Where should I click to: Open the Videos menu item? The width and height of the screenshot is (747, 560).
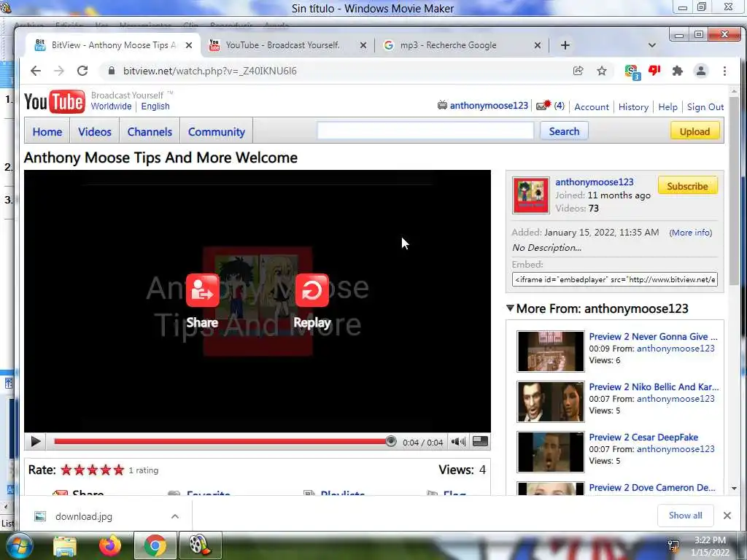tap(95, 132)
